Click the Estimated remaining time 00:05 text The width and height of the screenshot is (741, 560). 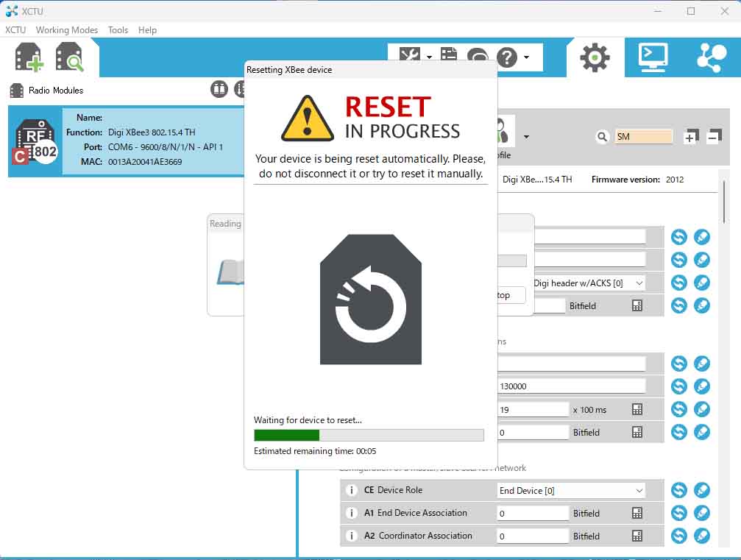[315, 451]
